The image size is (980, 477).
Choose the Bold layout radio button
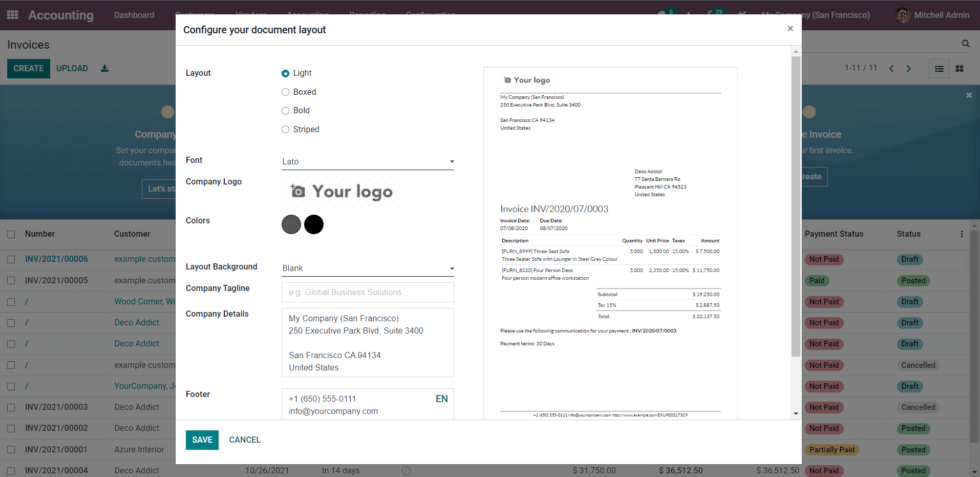(x=286, y=111)
